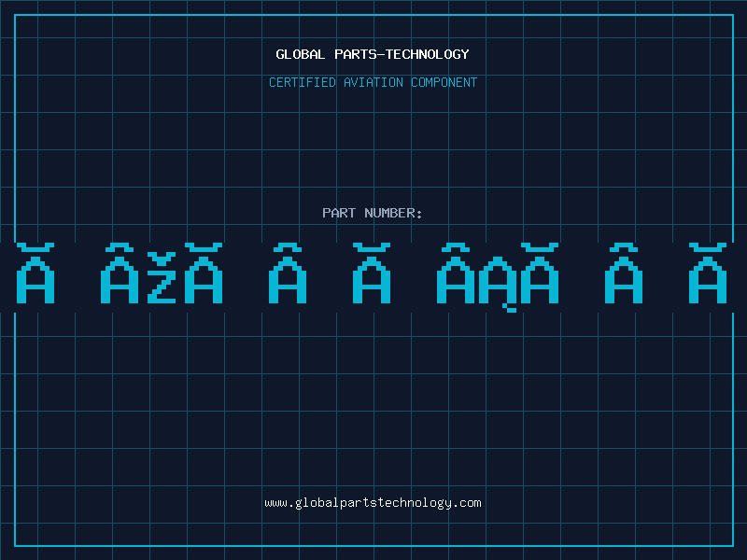The height and width of the screenshot is (560, 747).
Task: Open the www.globalpartstechnology.com link
Action: (373, 503)
